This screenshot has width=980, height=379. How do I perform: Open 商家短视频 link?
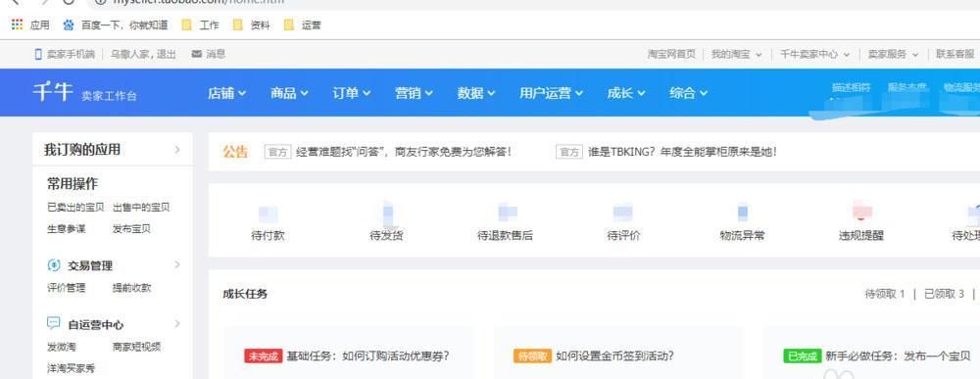pyautogui.click(x=137, y=347)
